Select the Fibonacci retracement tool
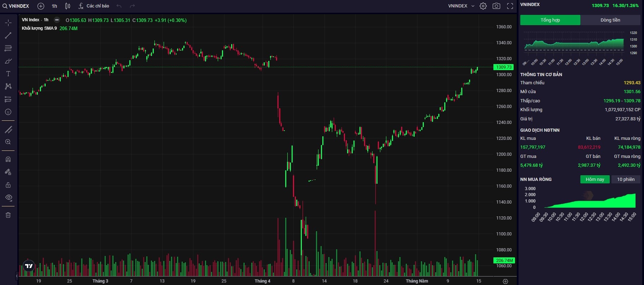Screen dimensions: 644x285 click(x=8, y=48)
